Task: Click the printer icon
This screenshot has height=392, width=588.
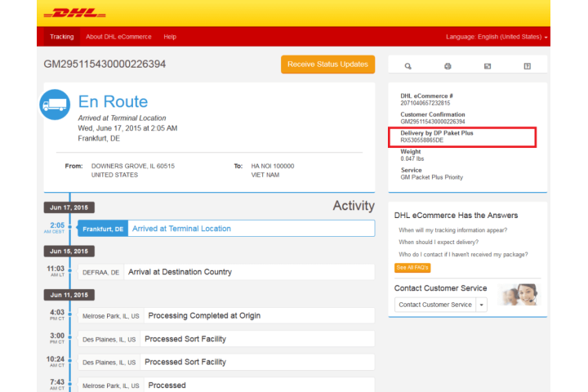Action: (448, 66)
